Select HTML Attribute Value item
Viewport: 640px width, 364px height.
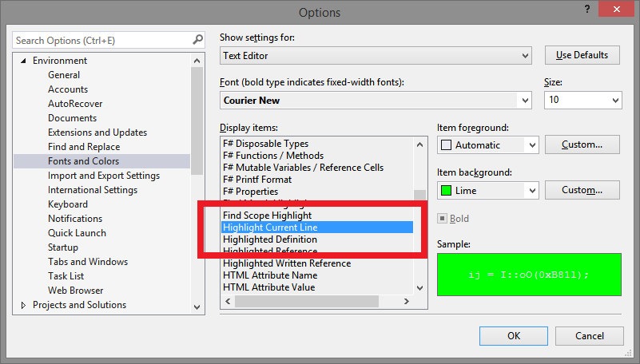[x=317, y=287]
